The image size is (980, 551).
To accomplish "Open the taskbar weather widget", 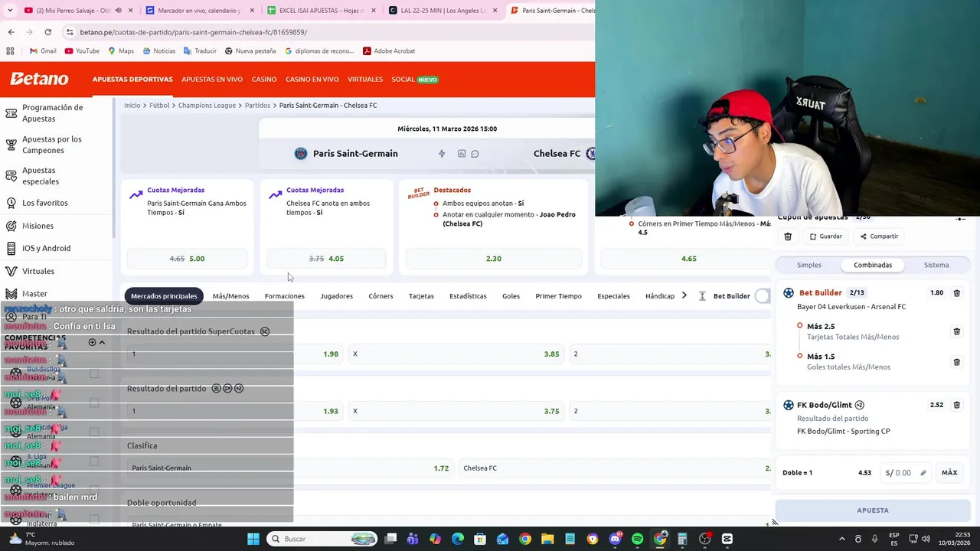I will pyautogui.click(x=41, y=539).
